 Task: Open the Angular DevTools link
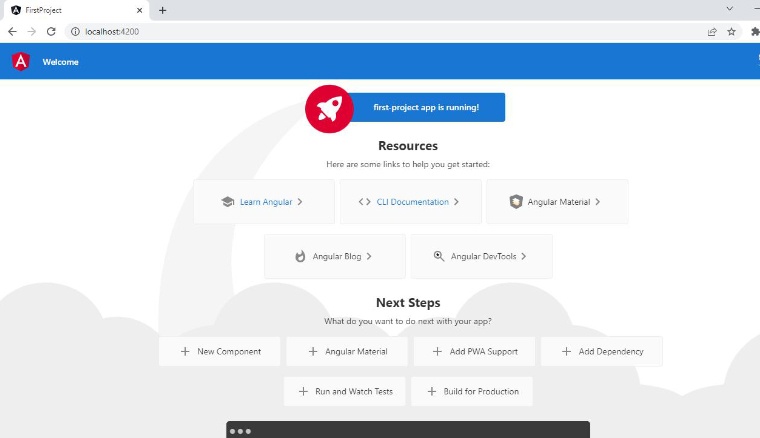(x=481, y=256)
